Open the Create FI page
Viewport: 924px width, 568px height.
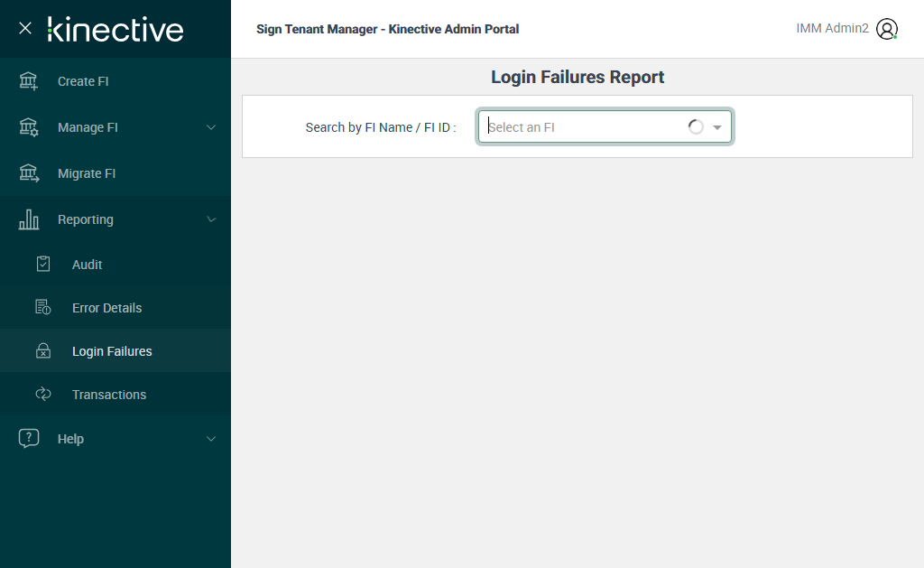[x=83, y=81]
